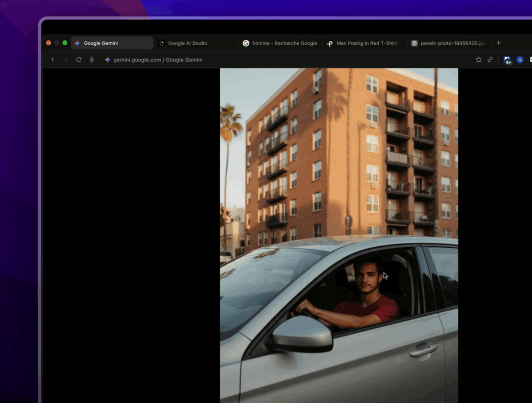Click the microphone icon in the toolbar

pos(92,60)
